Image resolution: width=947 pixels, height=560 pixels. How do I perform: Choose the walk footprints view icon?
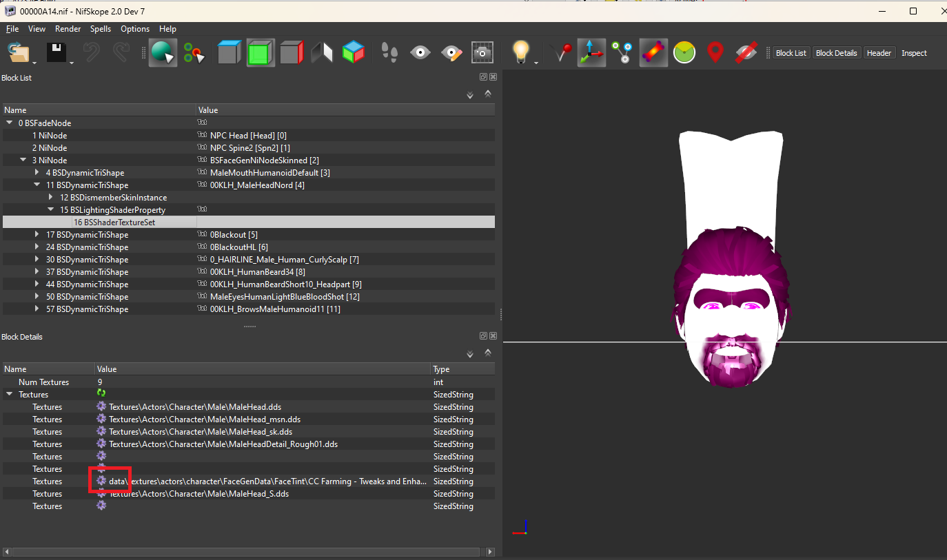click(x=390, y=53)
